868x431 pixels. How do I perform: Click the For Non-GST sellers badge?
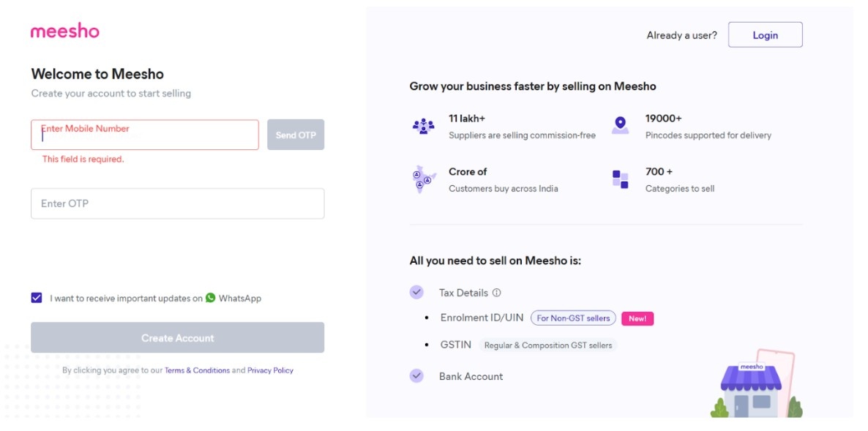click(574, 318)
